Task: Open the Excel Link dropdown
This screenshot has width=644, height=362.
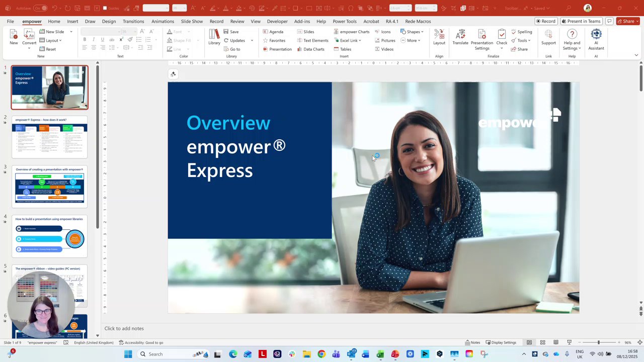Action: [x=347, y=40]
